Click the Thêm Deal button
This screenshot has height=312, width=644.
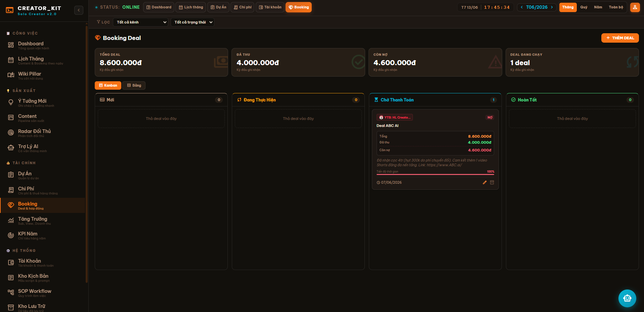tap(620, 38)
